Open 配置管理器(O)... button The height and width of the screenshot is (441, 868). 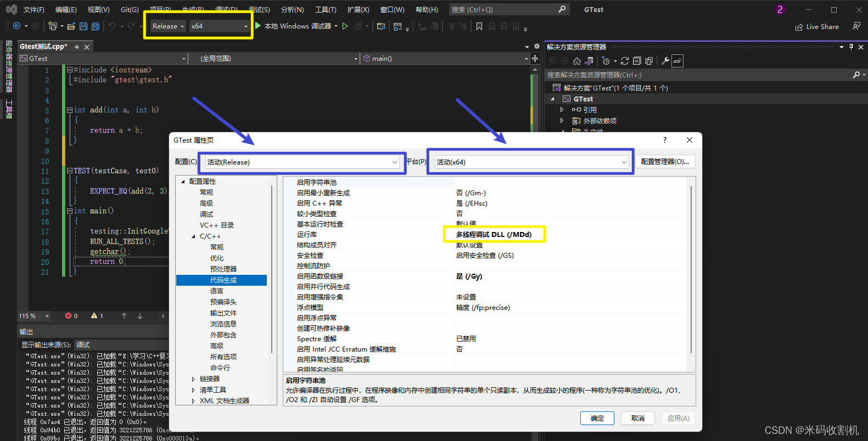tap(665, 161)
